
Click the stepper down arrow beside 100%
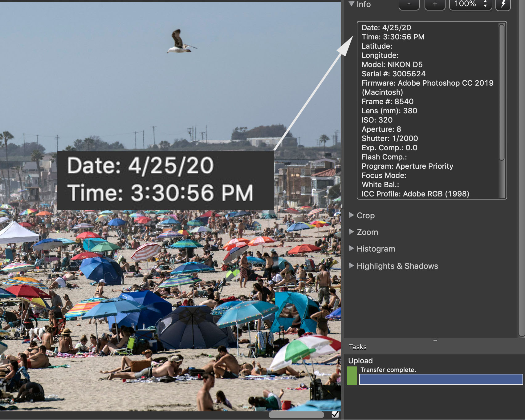[486, 6]
